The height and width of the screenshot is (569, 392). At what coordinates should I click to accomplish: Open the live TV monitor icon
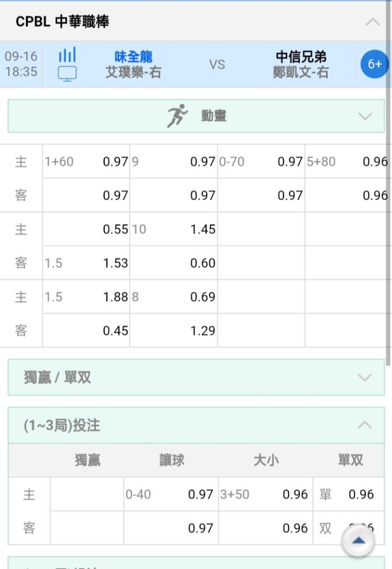(68, 73)
